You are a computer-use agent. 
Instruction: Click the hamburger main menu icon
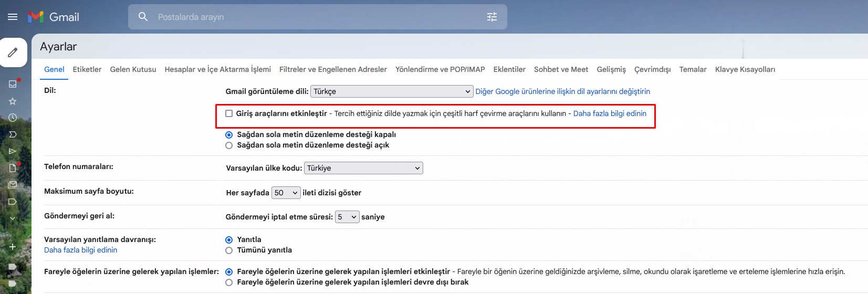(x=13, y=17)
